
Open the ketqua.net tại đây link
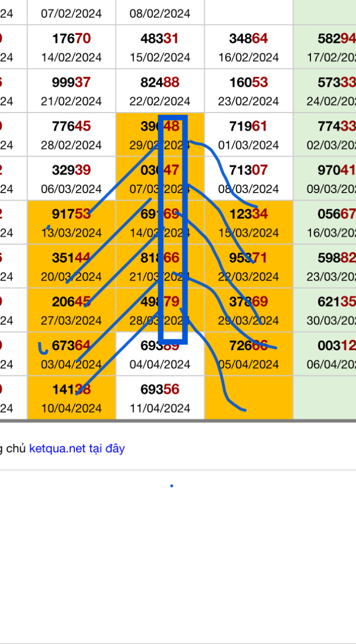pos(77,448)
